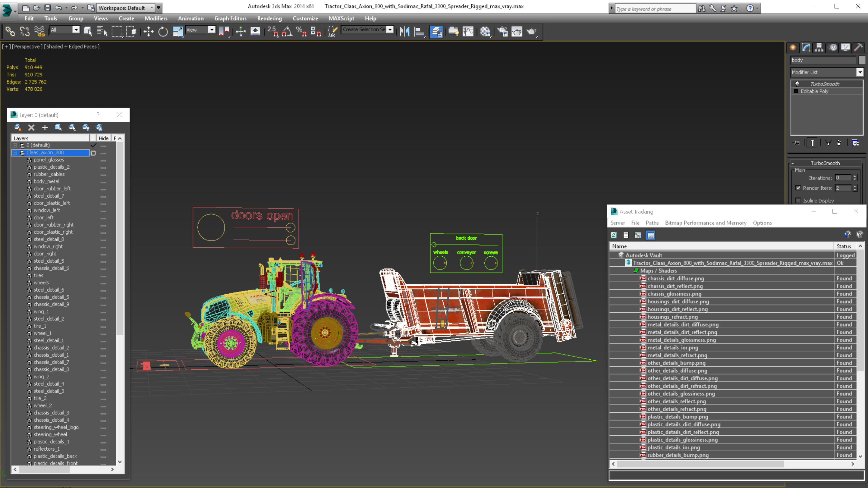Open the reference coordinate View dropdown

pos(212,30)
